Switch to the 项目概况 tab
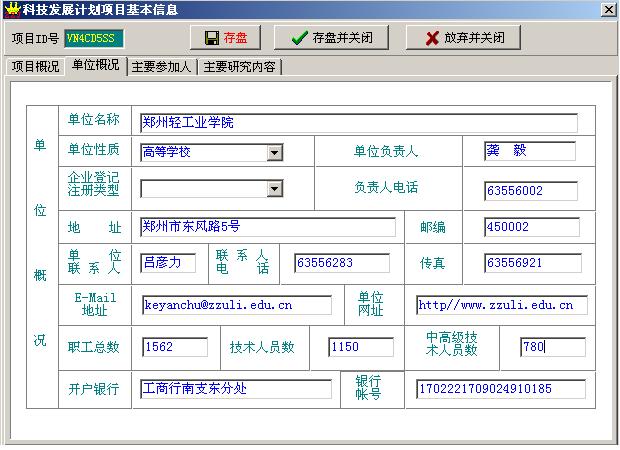620x450 pixels. [35, 67]
